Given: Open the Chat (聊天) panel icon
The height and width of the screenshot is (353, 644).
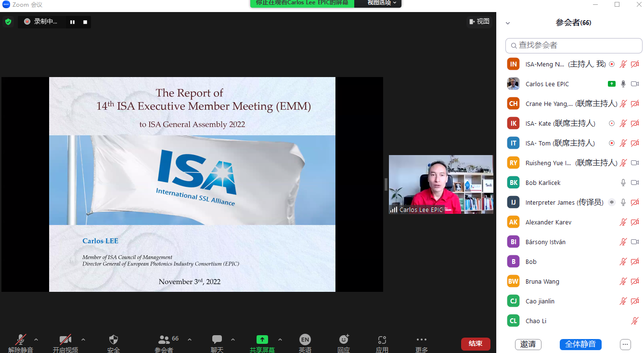Looking at the screenshot, I should 217,340.
